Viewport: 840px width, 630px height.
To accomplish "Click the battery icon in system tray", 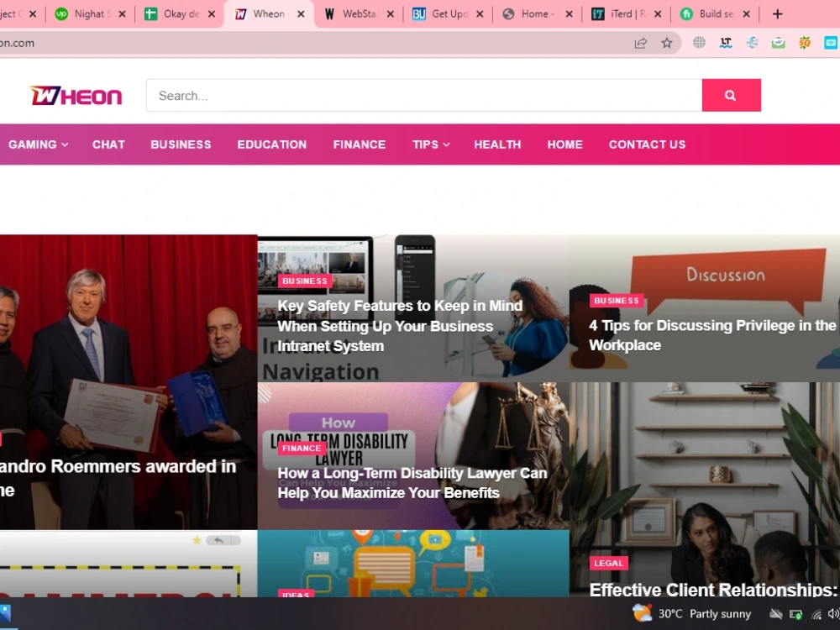I will point(796,614).
